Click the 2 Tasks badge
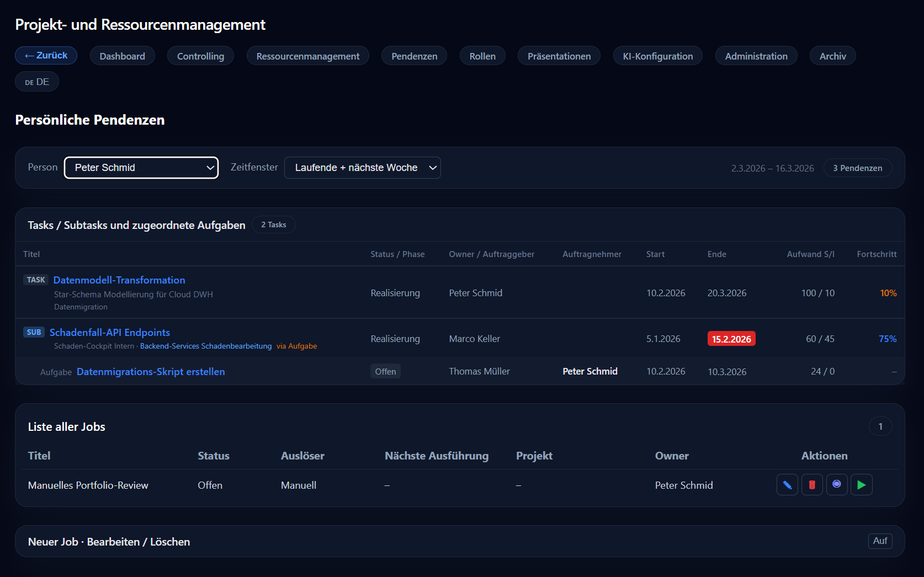The width and height of the screenshot is (924, 577). 274,225
